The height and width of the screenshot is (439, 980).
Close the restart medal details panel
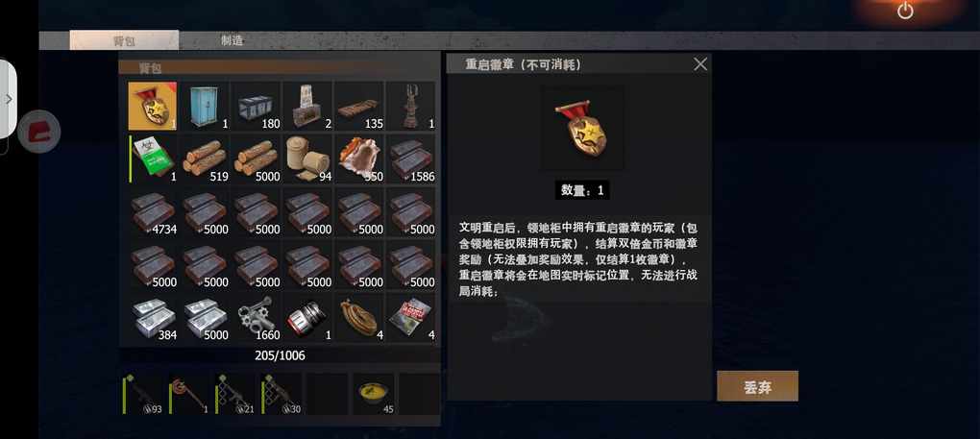[x=700, y=63]
